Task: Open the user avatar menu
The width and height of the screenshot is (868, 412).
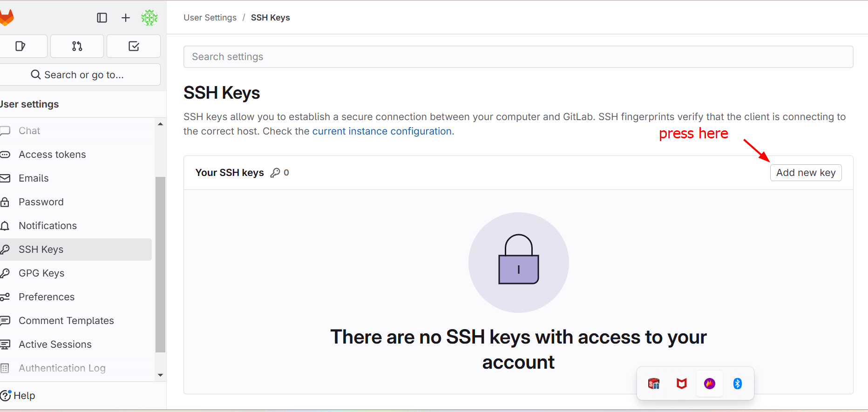Action: [x=149, y=18]
